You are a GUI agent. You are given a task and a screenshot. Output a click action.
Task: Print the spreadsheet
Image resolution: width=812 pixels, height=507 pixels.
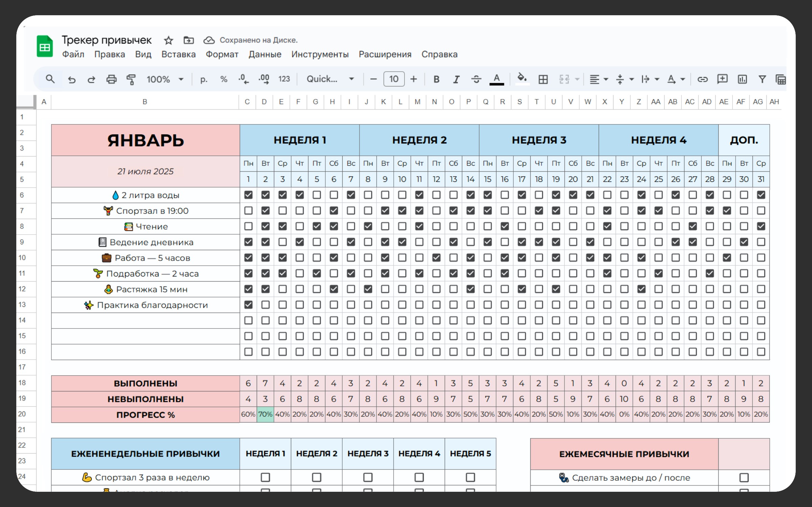pos(111,79)
